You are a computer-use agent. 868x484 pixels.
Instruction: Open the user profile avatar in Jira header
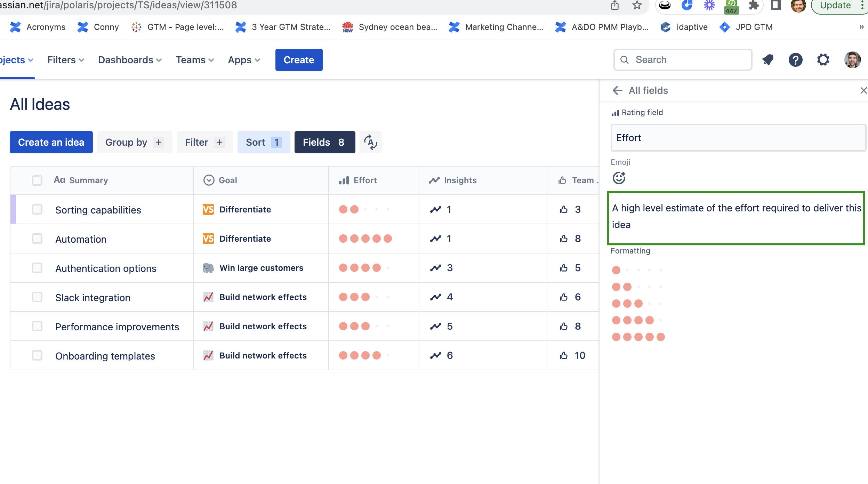(x=852, y=60)
